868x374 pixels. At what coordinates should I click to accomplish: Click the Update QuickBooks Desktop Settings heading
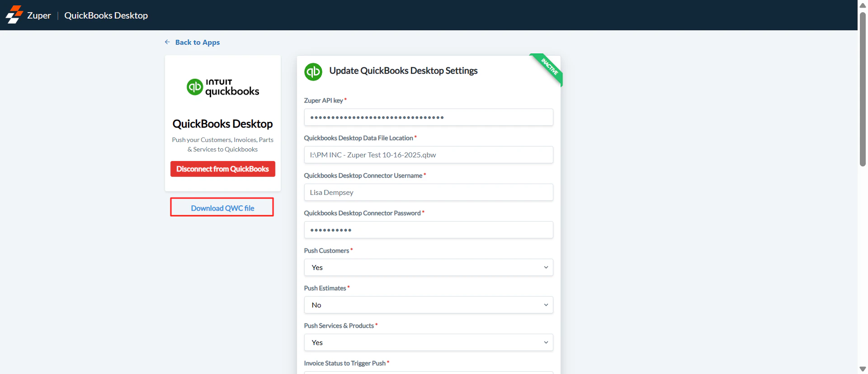[x=403, y=71]
